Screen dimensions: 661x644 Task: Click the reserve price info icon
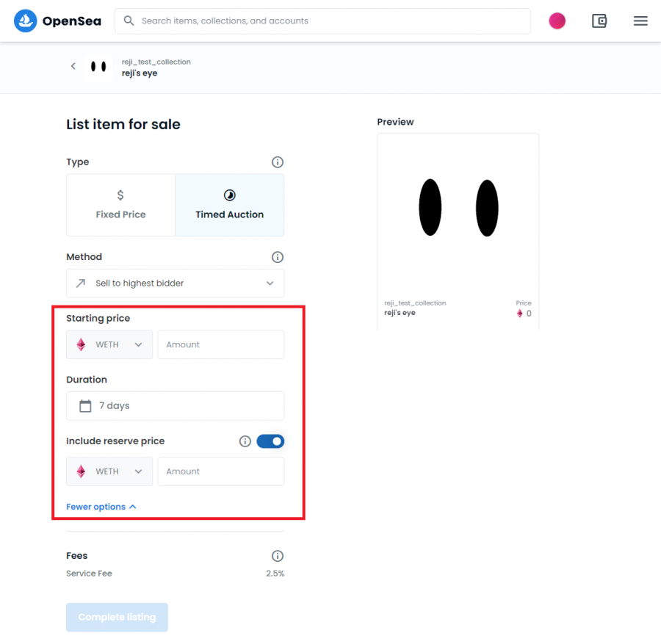coord(245,441)
